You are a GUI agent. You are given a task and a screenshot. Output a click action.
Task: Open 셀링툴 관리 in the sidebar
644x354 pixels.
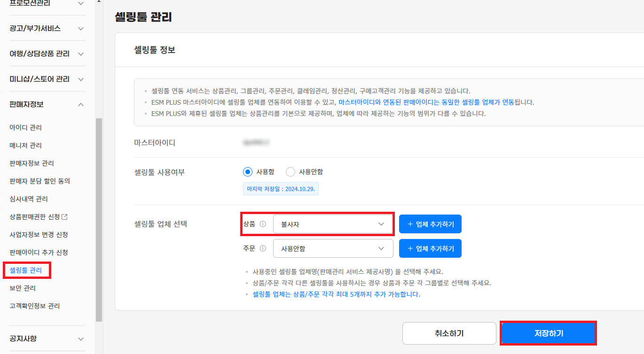26,270
